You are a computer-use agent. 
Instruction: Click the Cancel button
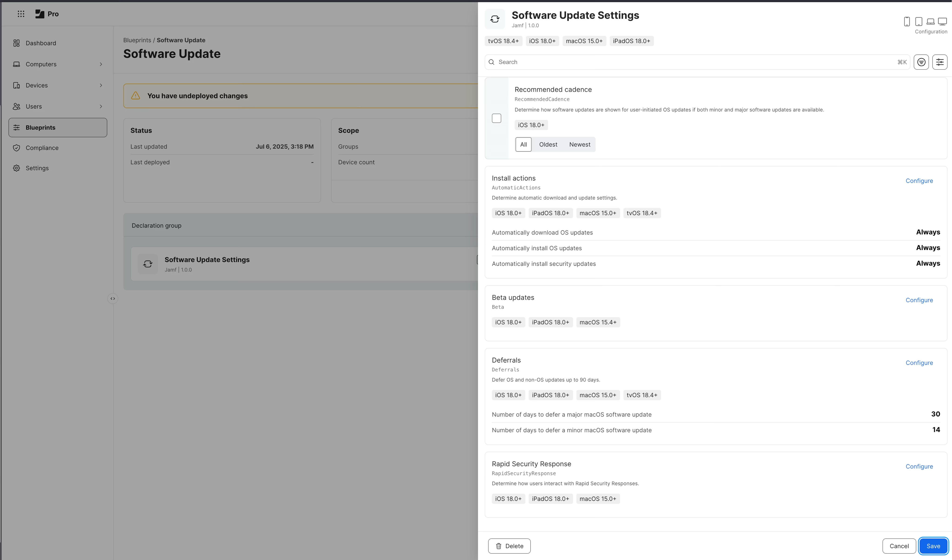click(899, 546)
